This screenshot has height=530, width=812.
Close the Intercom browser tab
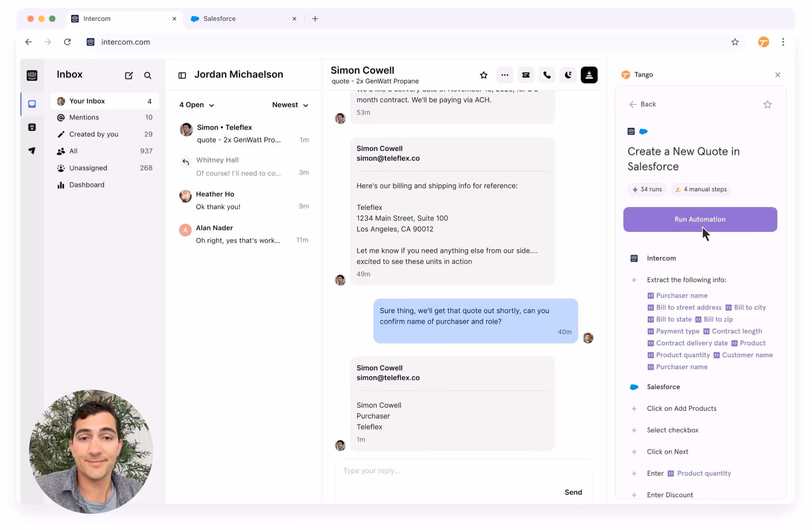tap(174, 19)
